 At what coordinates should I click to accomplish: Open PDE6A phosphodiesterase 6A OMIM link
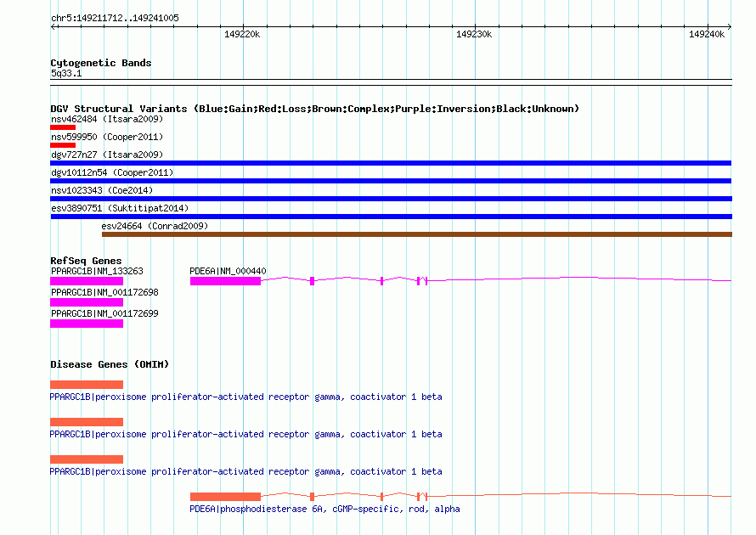(324, 509)
